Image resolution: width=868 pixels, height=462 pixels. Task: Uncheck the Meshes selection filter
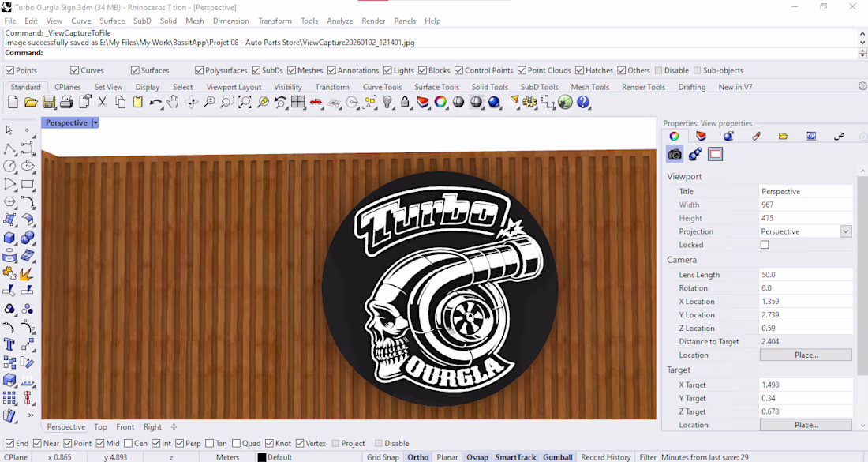click(292, 70)
